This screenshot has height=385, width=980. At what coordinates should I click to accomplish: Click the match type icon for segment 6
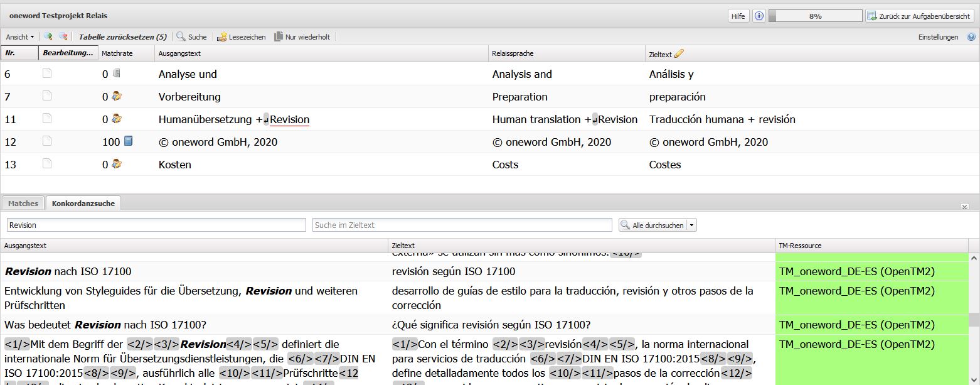tap(116, 73)
